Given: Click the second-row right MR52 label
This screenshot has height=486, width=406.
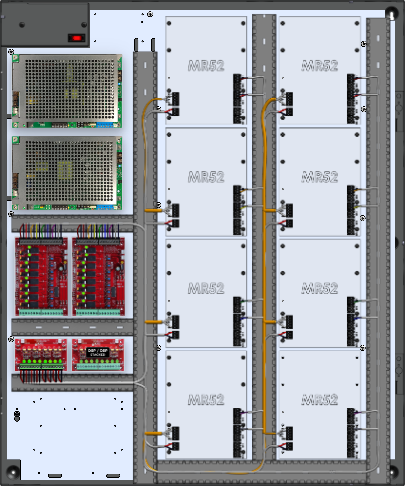Looking at the screenshot, I should (x=319, y=177).
